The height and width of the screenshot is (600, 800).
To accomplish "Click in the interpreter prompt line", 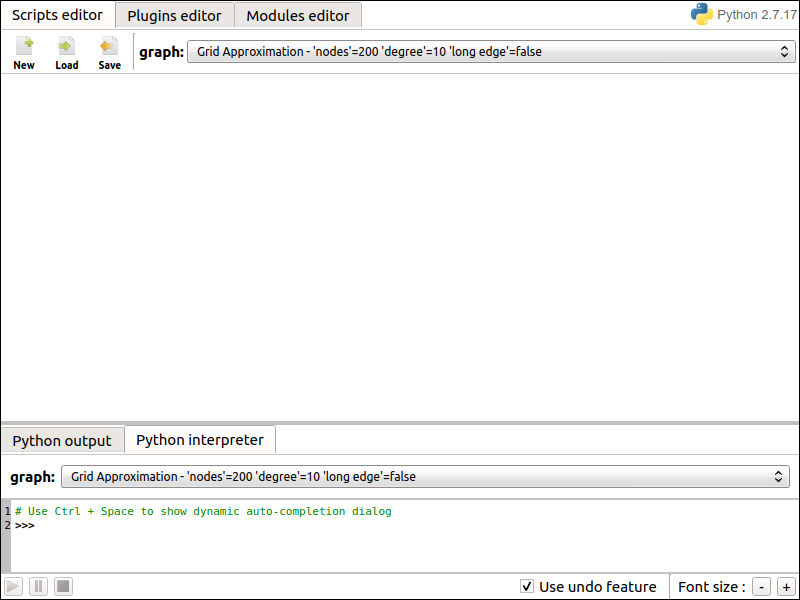I will (403, 526).
